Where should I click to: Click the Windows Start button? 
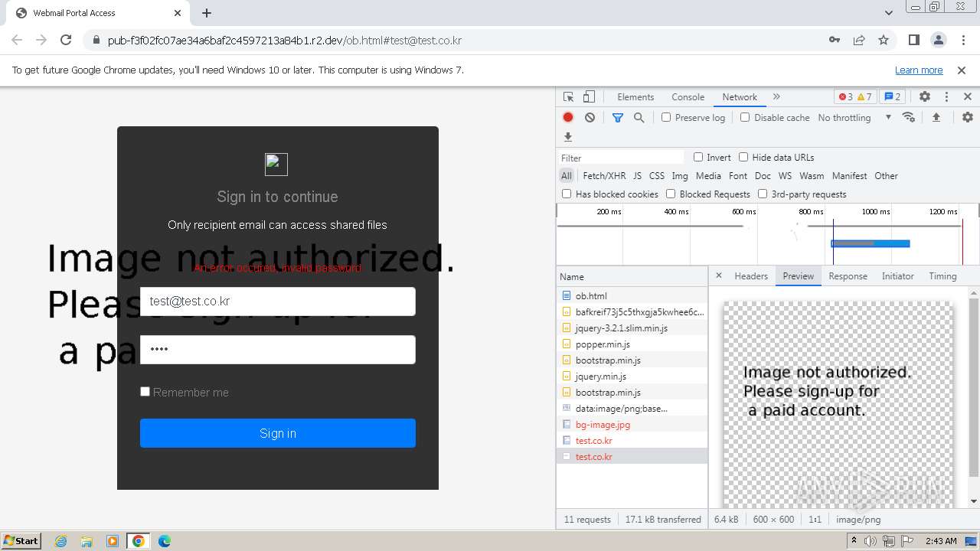coord(21,540)
